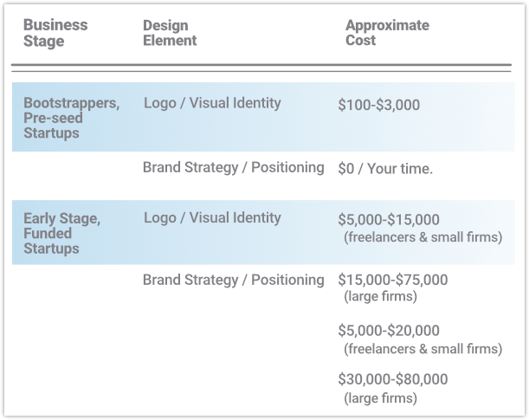
Task: Select the $5,000-$15,000 cost value
Action: (x=389, y=220)
